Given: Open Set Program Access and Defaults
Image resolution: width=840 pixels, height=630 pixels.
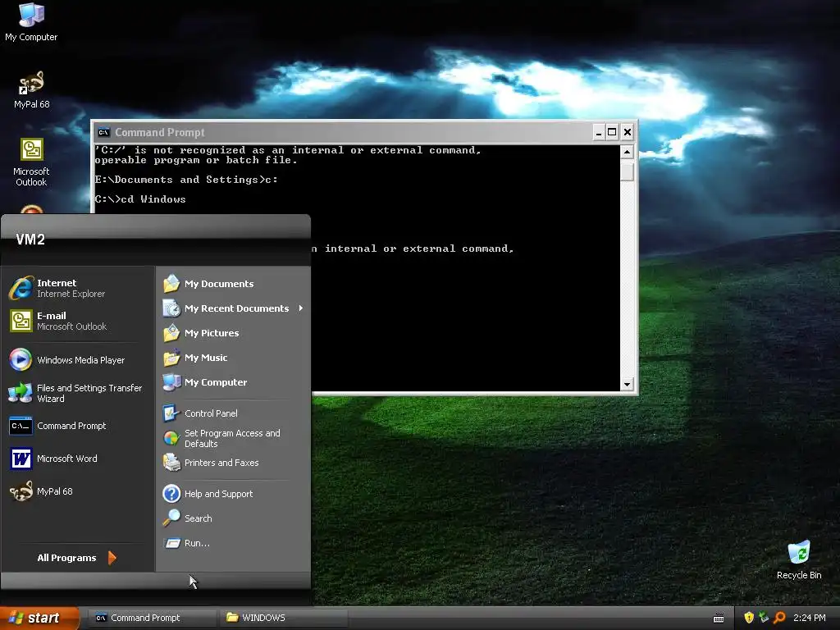Looking at the screenshot, I should click(233, 438).
